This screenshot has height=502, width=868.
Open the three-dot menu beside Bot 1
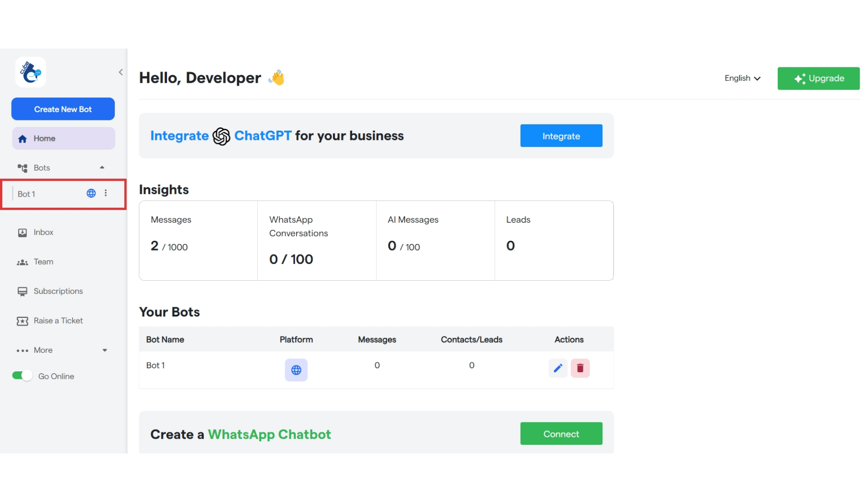click(106, 193)
